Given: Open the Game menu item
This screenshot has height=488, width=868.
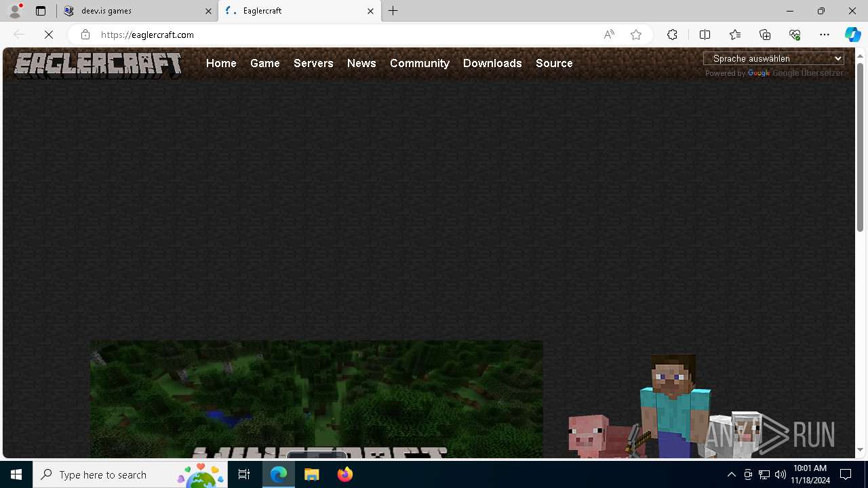Looking at the screenshot, I should click(265, 63).
